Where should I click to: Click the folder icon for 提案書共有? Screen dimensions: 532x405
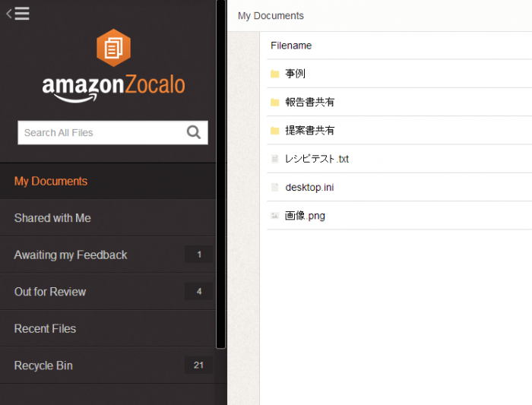click(275, 131)
